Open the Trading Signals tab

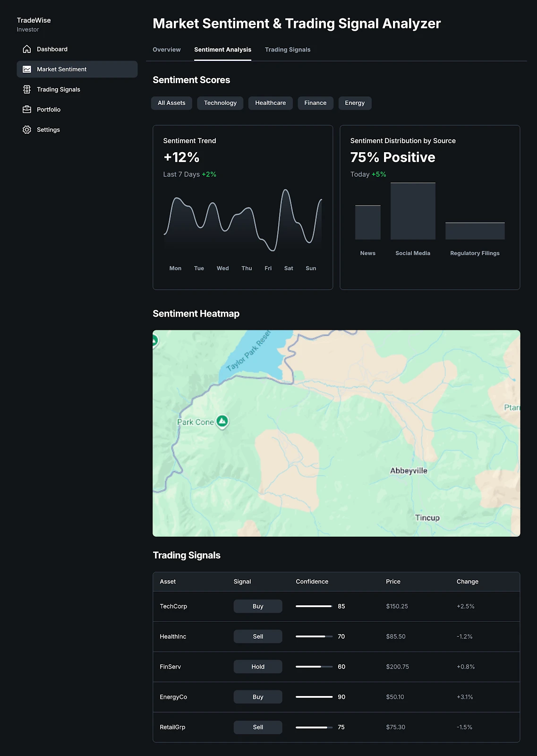[x=287, y=50]
